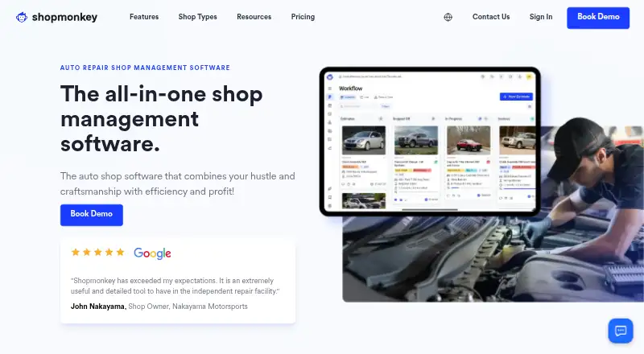Image resolution: width=644 pixels, height=354 pixels.
Task: Click the reviewer name 'John Nakayama'
Action: pyautogui.click(x=98, y=307)
